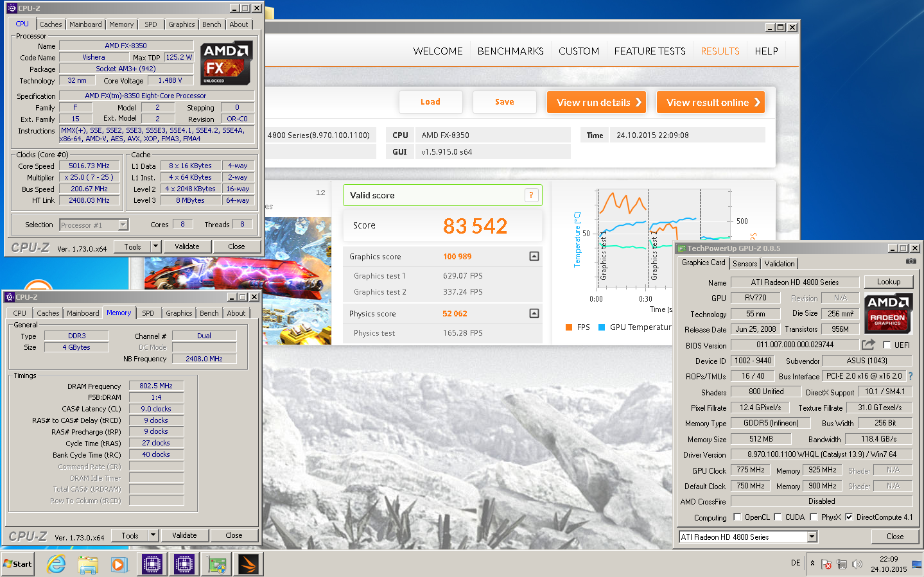
Task: Click the taskbar clock 22:09
Action: pos(889,559)
